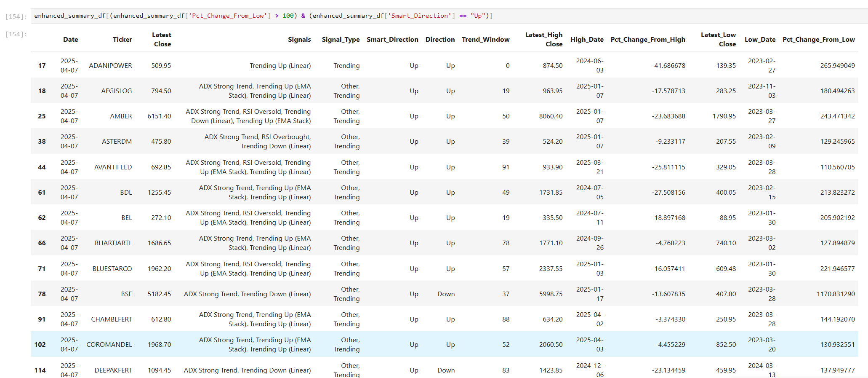This screenshot has width=868, height=378.
Task: Click the AVANTIFEED ticker cell
Action: [x=113, y=167]
